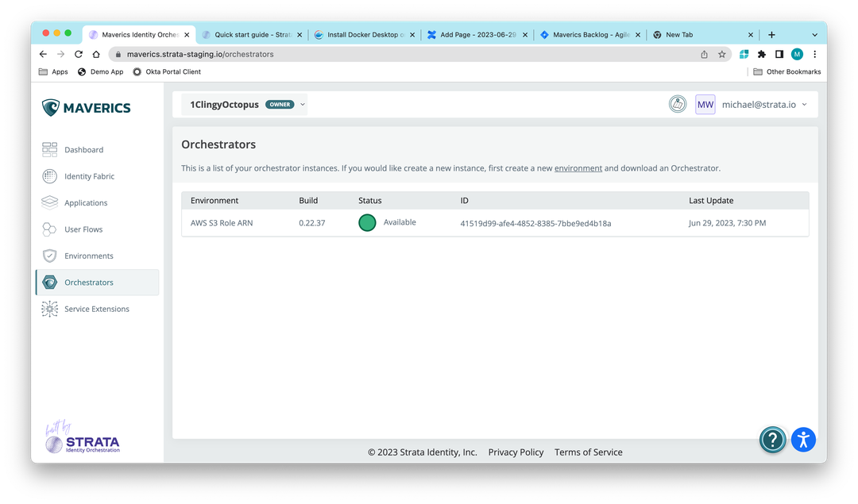Viewport: 858px width, 504px height.
Task: Close the Maverics Backlog tab
Action: click(x=637, y=35)
